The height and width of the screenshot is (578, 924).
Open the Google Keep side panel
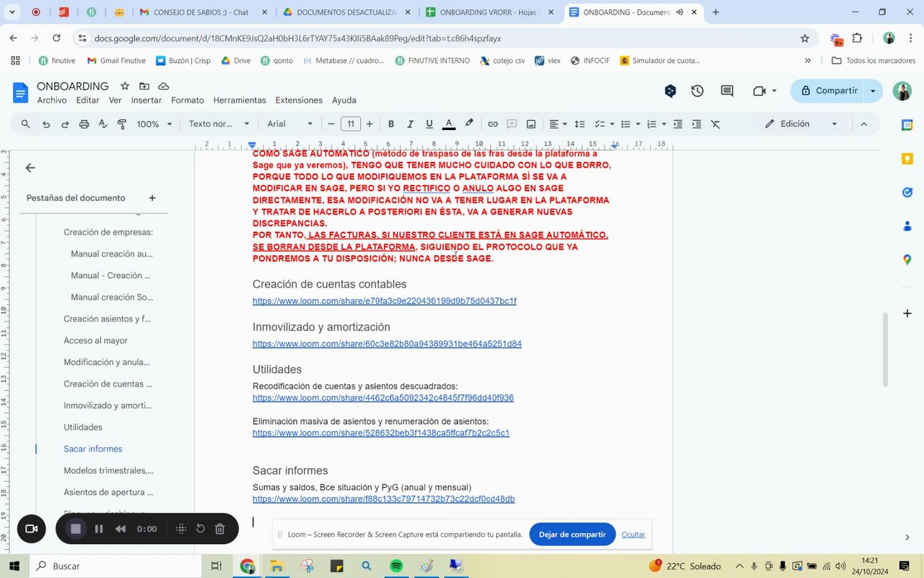907,159
